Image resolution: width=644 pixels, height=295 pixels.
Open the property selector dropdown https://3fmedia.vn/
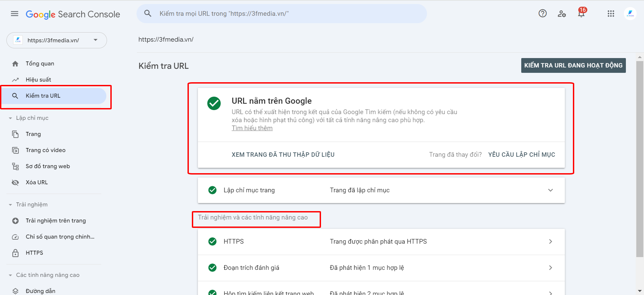coord(57,40)
